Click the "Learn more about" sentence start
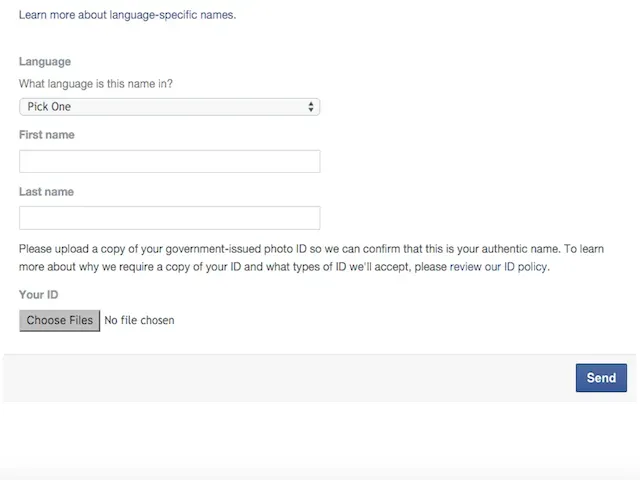The height and width of the screenshot is (480, 640). pyautogui.click(x=62, y=15)
